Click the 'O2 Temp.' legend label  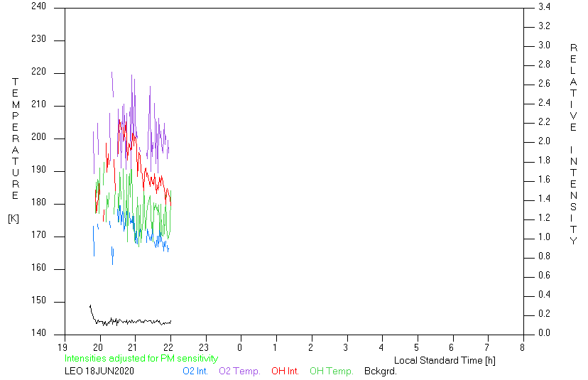click(239, 371)
